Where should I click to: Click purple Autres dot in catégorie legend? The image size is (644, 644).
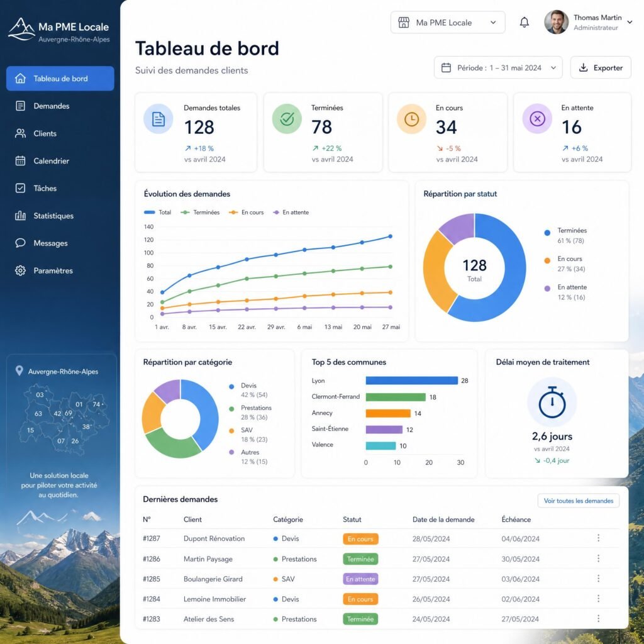[231, 452]
